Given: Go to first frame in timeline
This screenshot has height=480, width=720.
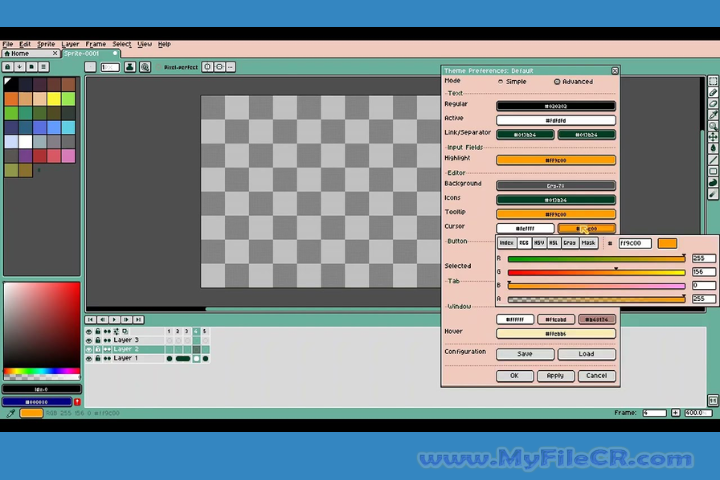Looking at the screenshot, I should (90, 319).
